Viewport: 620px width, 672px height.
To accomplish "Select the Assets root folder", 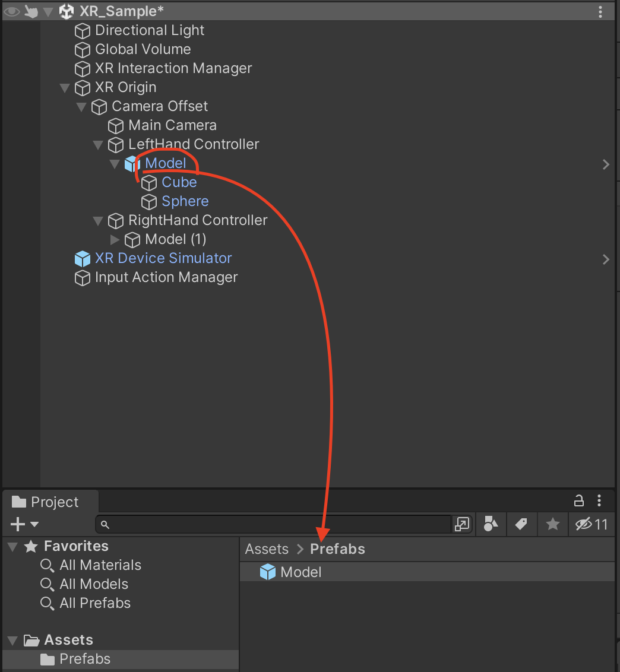I will (x=69, y=641).
